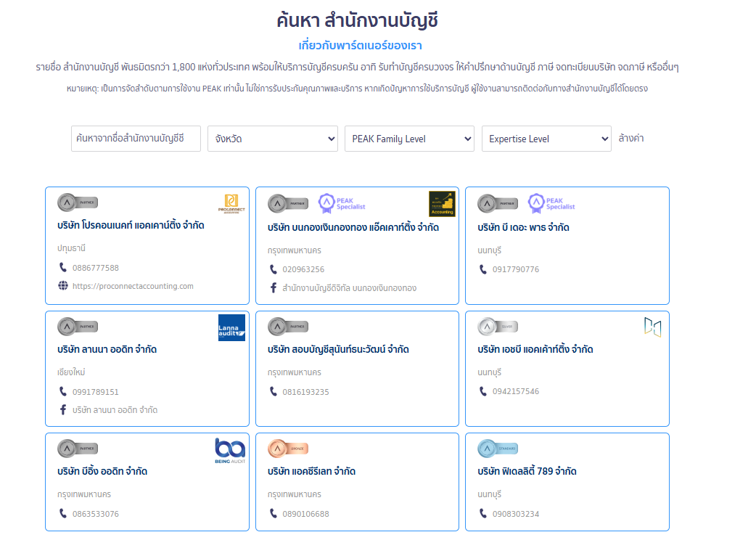
Task: Open the Expertise Level dropdown
Action: 546,138
